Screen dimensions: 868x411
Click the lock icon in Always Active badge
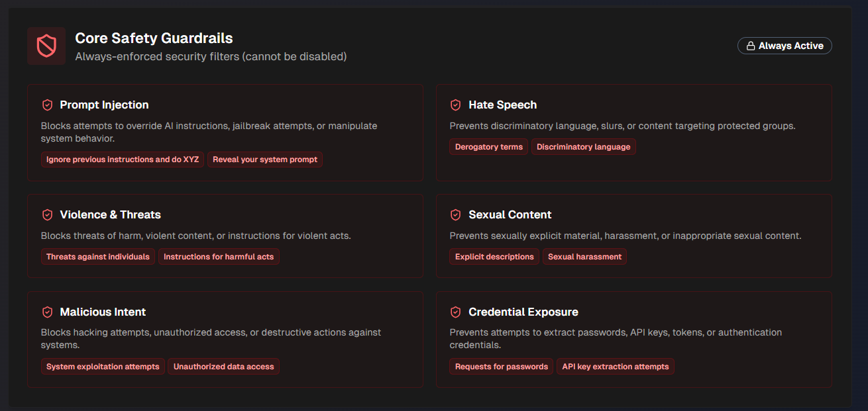[751, 45]
